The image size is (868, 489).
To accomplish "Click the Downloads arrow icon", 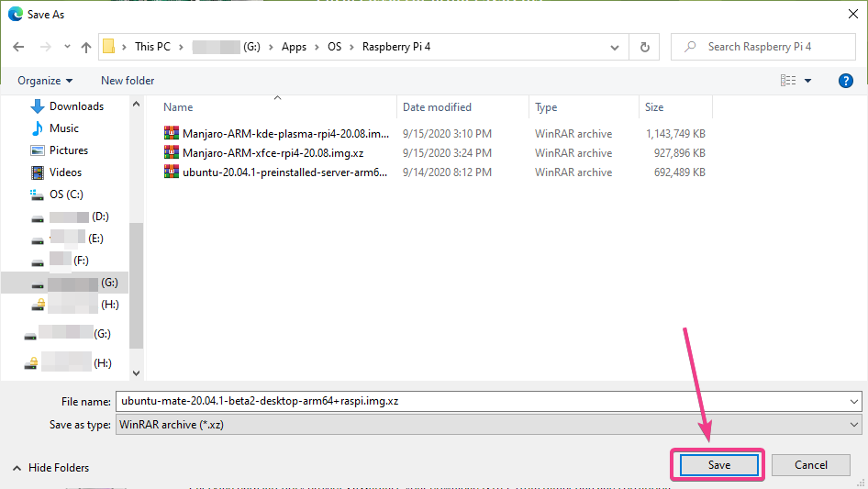I will [x=37, y=106].
